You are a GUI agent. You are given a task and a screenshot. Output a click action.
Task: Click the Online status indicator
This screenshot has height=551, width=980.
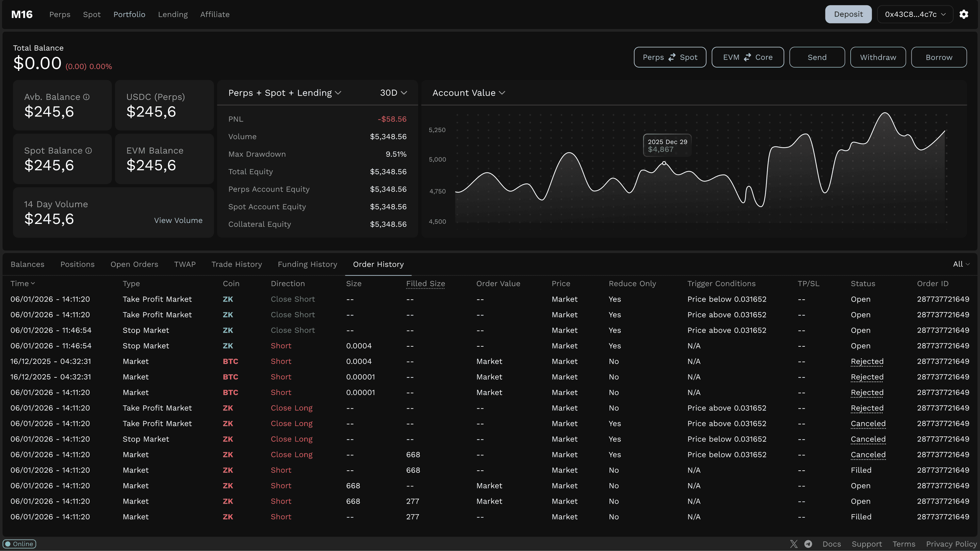click(x=19, y=544)
